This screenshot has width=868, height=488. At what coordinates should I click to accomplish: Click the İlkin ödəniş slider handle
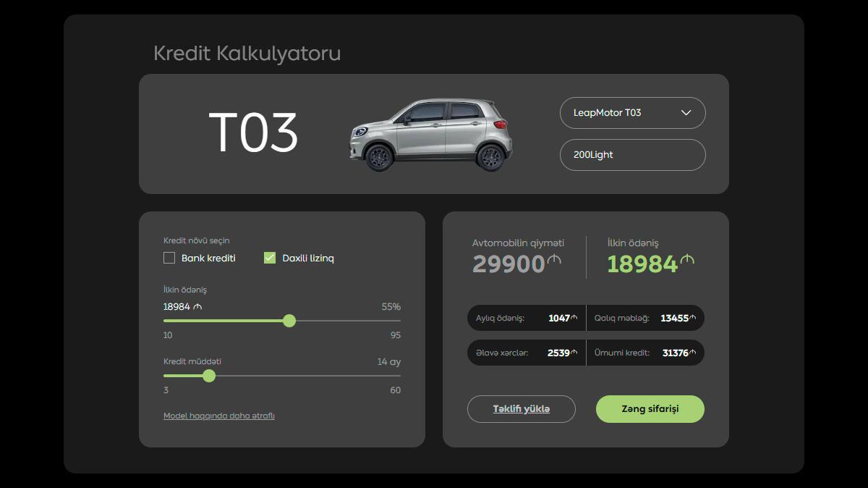pos(289,321)
